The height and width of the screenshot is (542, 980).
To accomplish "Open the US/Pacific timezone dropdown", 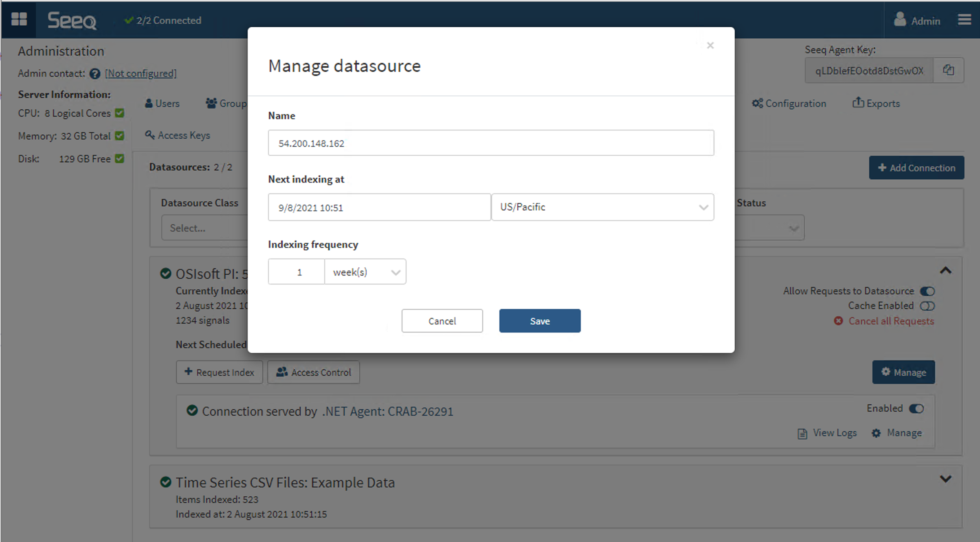I will (602, 207).
